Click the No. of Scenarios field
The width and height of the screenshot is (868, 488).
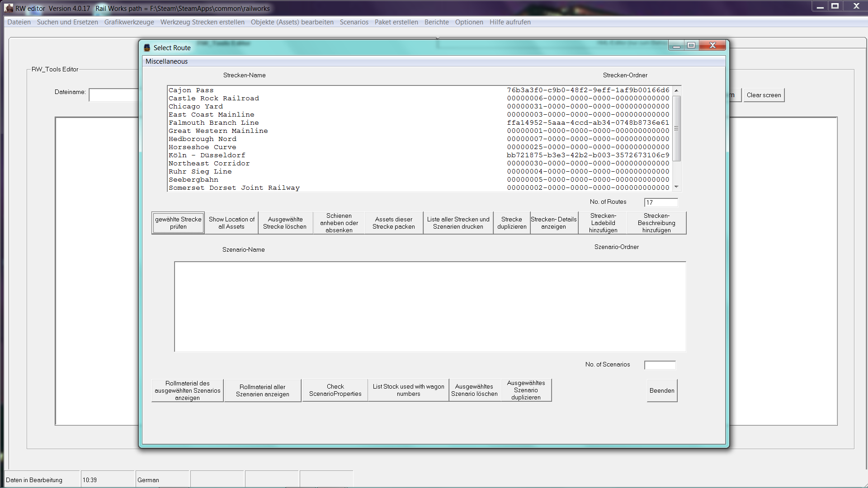pos(660,365)
